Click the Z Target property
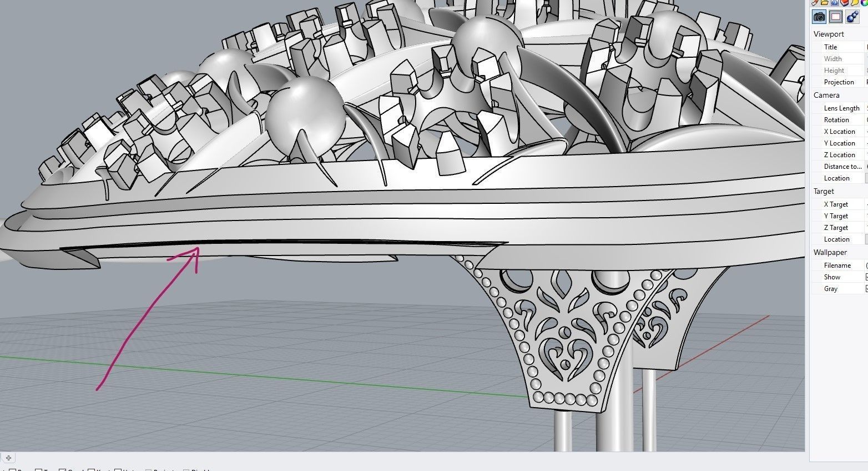The height and width of the screenshot is (471, 868). [836, 228]
